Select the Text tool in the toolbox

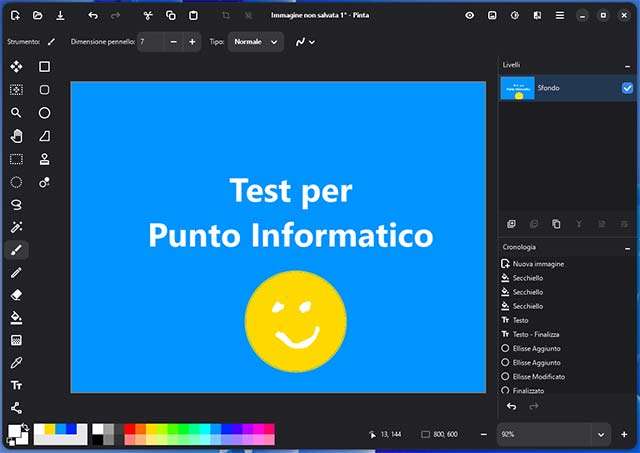(x=16, y=385)
